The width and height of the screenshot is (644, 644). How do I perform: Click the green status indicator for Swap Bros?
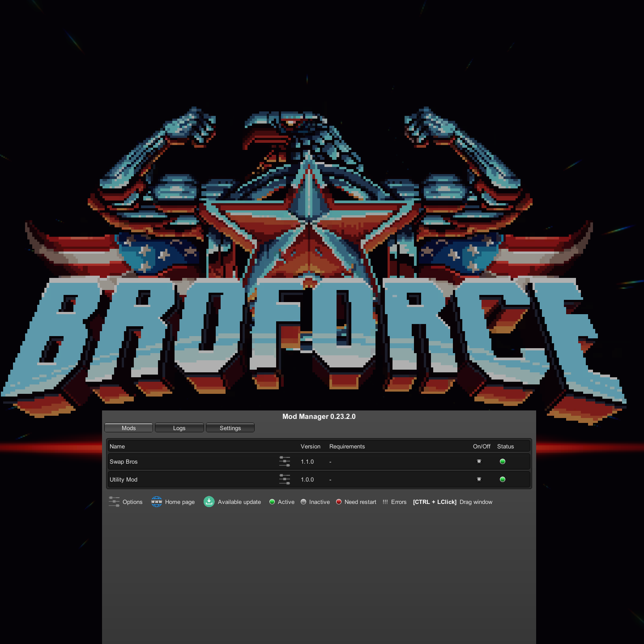pyautogui.click(x=503, y=461)
